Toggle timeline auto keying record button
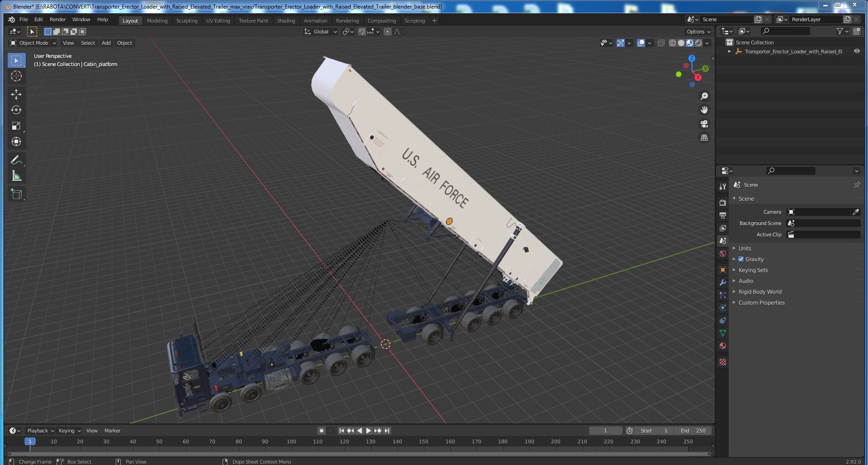This screenshot has height=465, width=868. (321, 431)
